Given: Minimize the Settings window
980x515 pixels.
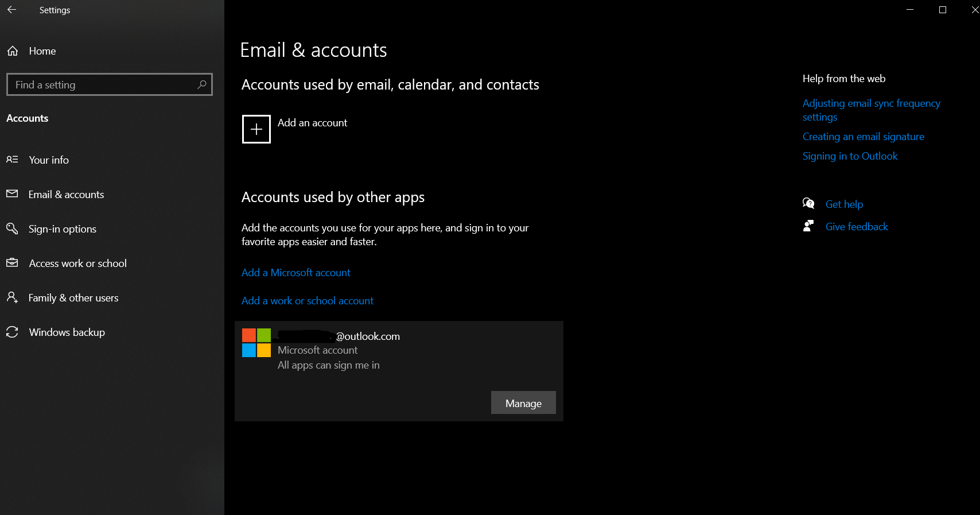Looking at the screenshot, I should pos(910,10).
